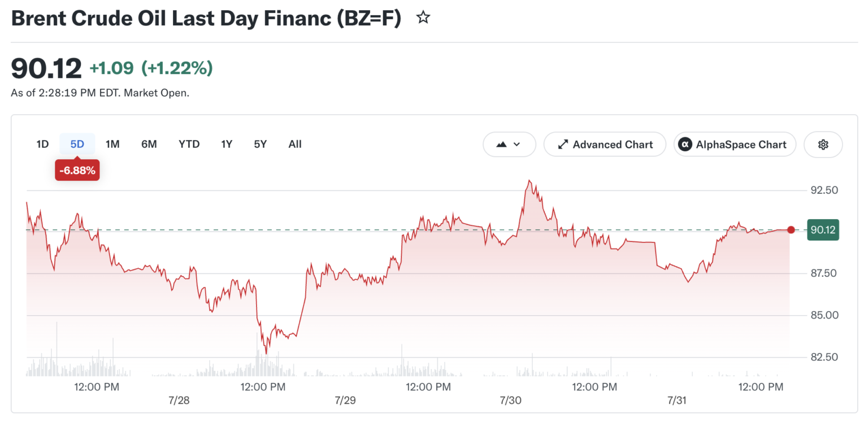Select the 5D time range
The image size is (868, 424).
(77, 144)
